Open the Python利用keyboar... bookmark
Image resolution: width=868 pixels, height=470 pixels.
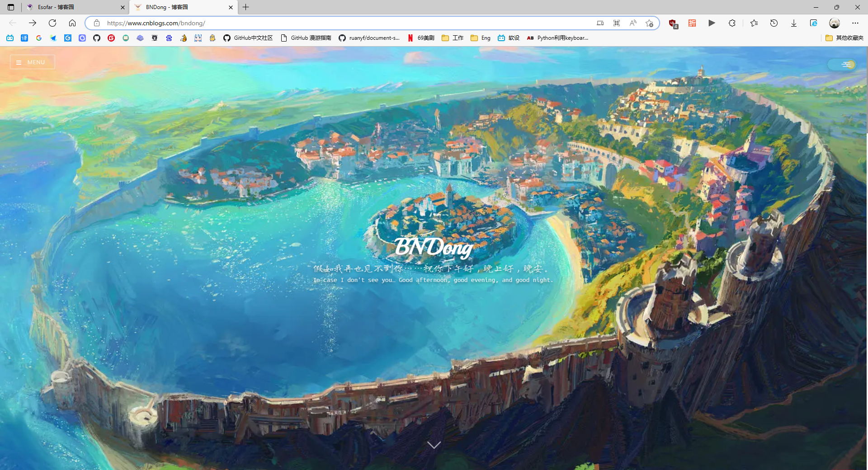pos(558,38)
